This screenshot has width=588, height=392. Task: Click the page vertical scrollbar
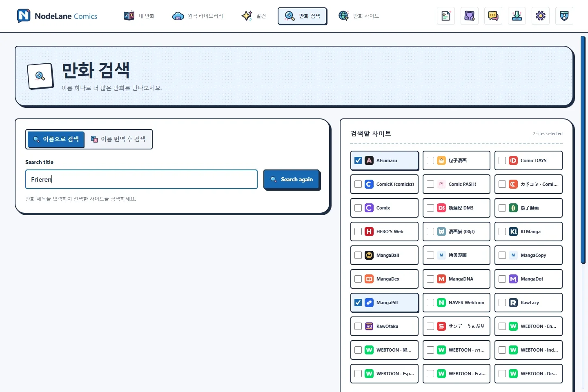583,150
